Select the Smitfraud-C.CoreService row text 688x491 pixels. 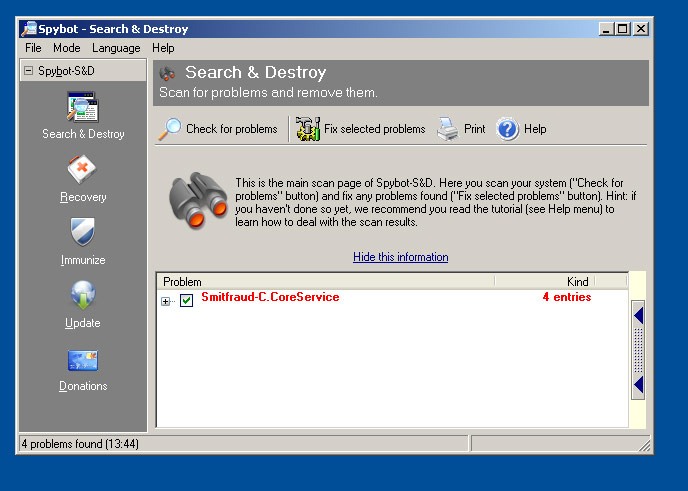(x=270, y=297)
